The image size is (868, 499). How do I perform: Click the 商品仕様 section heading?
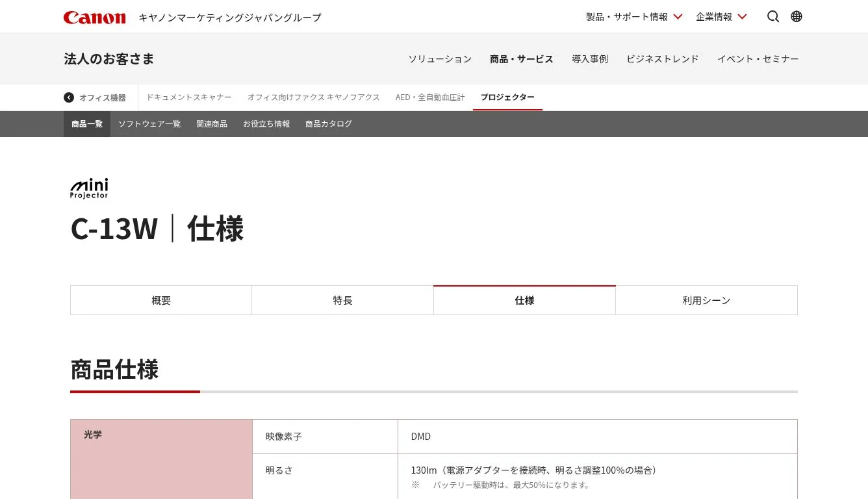114,369
